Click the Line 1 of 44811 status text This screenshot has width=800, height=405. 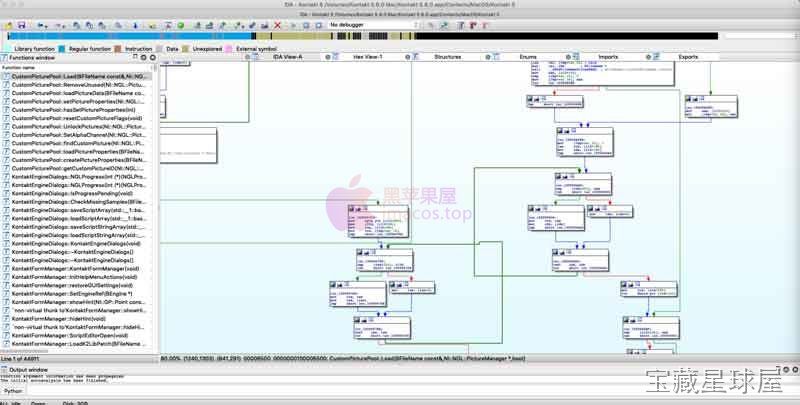20,359
